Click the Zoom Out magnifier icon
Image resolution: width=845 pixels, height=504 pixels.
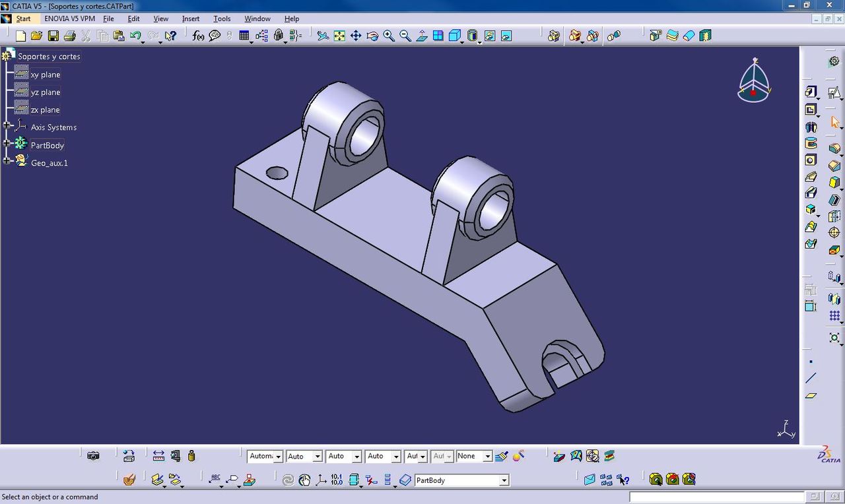tap(405, 36)
